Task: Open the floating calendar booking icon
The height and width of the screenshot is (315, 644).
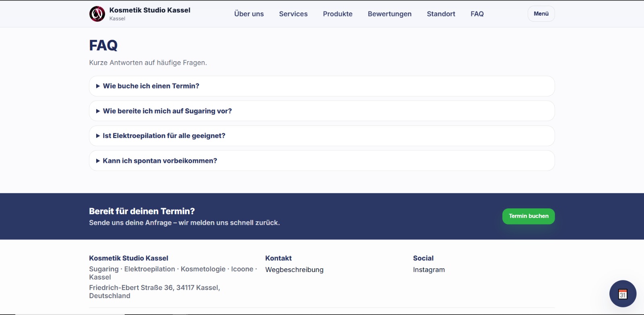Action: pos(623,294)
